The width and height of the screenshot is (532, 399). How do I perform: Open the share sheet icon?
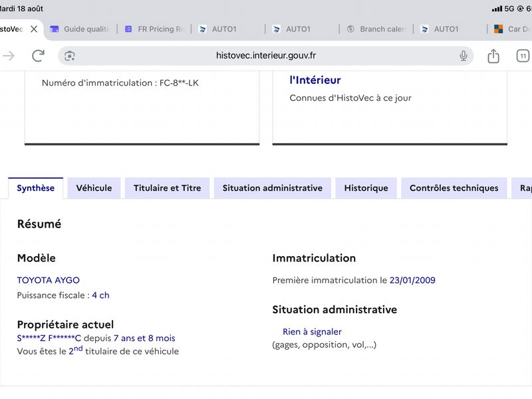[493, 56]
